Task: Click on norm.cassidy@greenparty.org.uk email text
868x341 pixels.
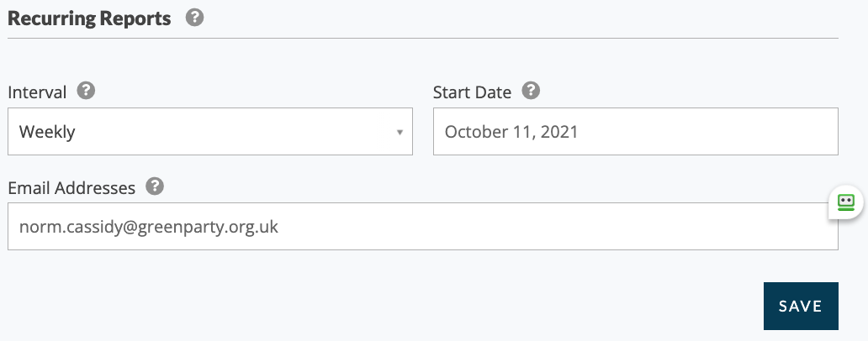Action: 148,227
